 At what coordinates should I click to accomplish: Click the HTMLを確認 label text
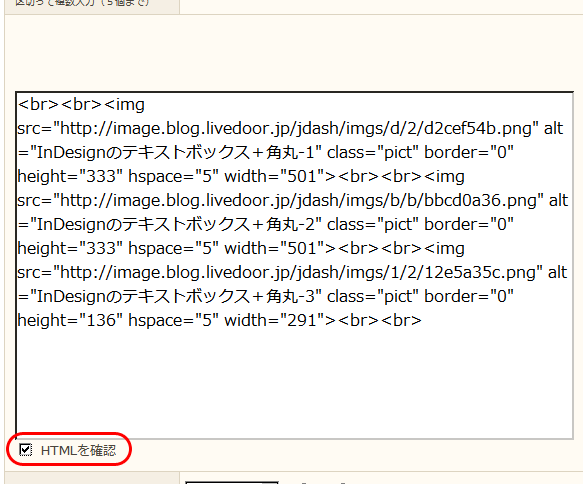[78, 451]
